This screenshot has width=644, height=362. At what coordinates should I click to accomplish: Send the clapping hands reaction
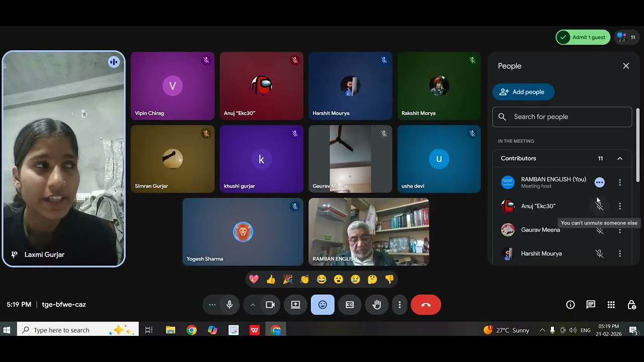click(305, 279)
